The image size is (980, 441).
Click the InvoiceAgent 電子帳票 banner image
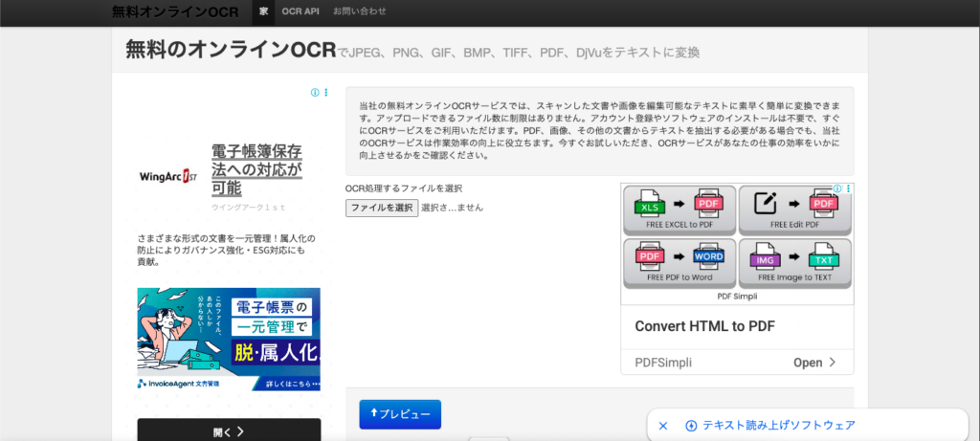pos(229,339)
